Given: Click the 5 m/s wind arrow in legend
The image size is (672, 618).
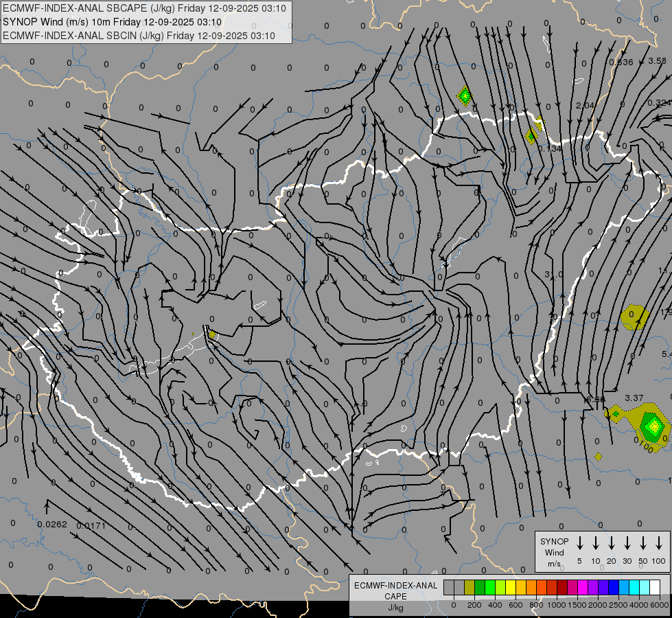Looking at the screenshot, I should pyautogui.click(x=579, y=543).
